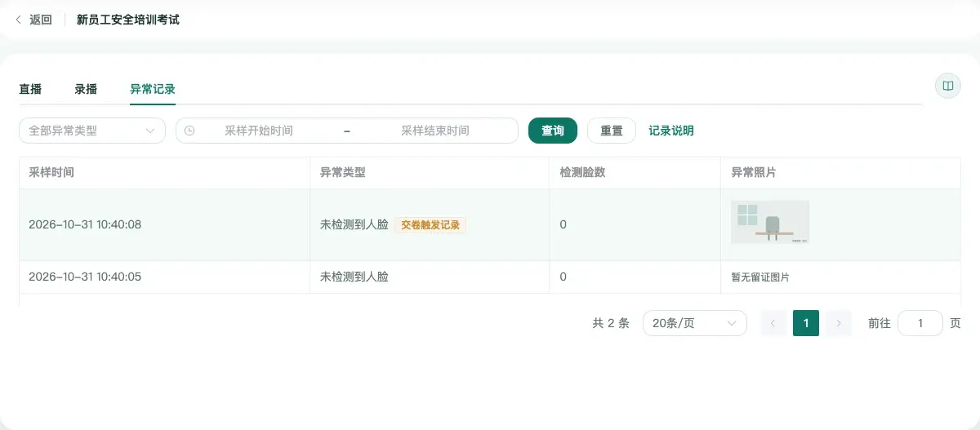The image size is (980, 430).
Task: Switch to the 录播 tab
Action: coord(86,89)
